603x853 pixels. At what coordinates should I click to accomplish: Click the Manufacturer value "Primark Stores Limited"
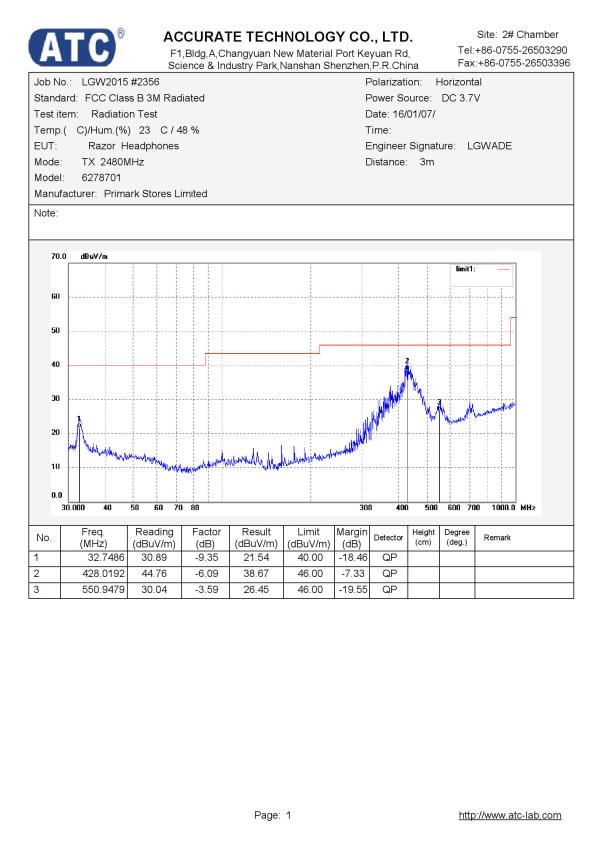[x=156, y=194]
